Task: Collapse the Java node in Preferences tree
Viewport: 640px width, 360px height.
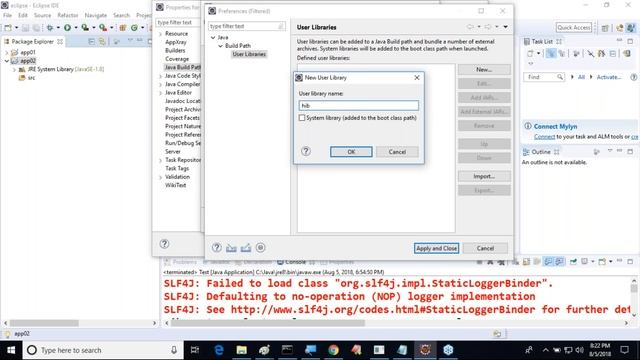Action: tap(213, 38)
